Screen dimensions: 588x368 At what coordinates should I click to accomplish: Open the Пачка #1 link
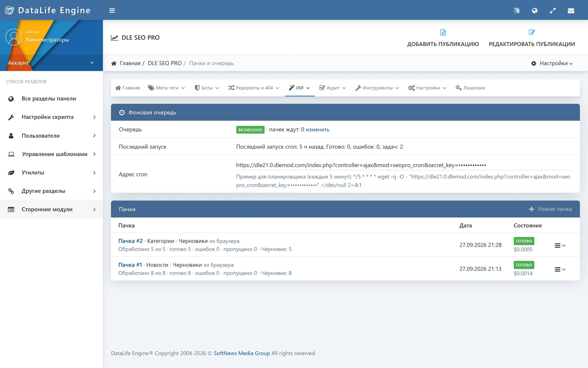point(130,265)
